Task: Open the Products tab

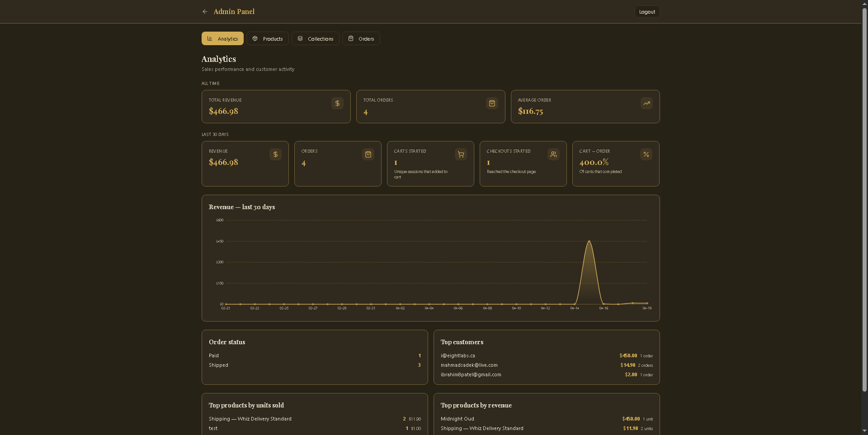Action: (x=268, y=38)
